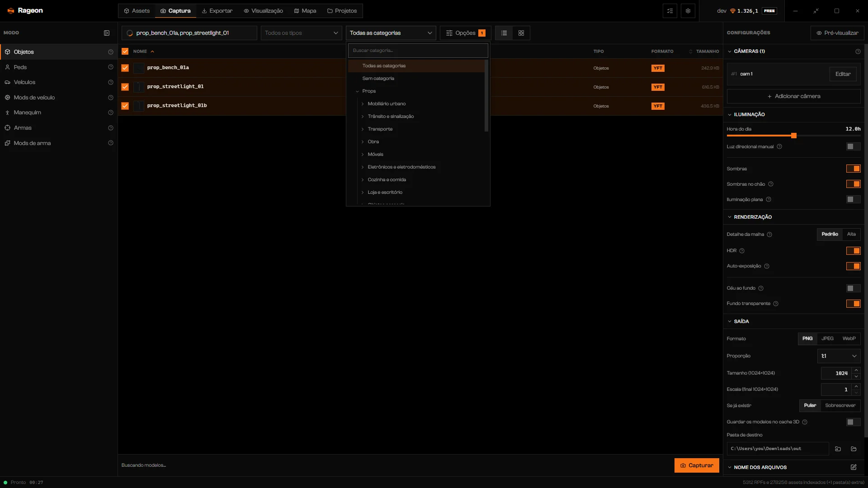Click help icon next to Objetos
The image size is (868, 488).
[x=111, y=52]
